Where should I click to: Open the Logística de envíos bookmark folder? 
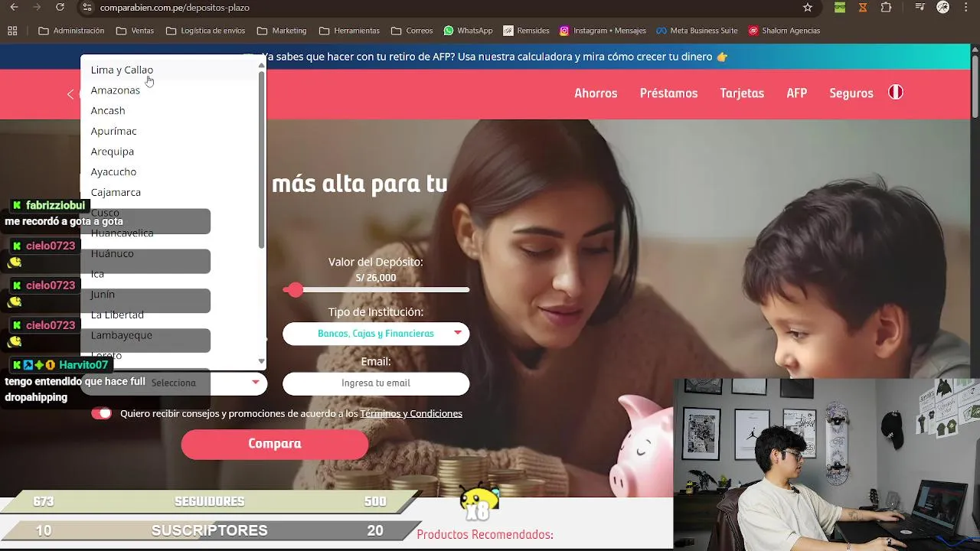[x=205, y=31]
